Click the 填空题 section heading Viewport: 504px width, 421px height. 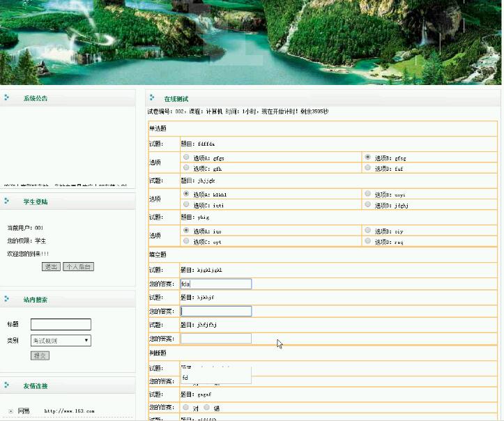point(158,255)
